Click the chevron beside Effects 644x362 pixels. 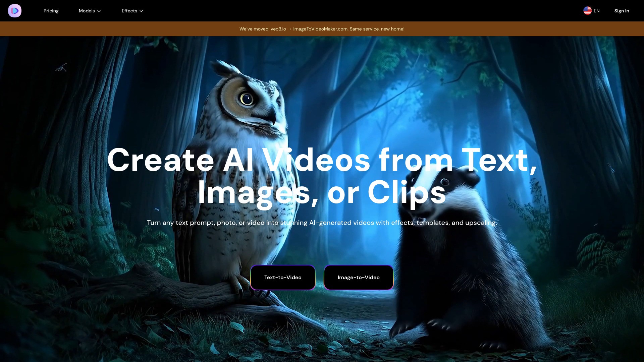pyautogui.click(x=141, y=11)
